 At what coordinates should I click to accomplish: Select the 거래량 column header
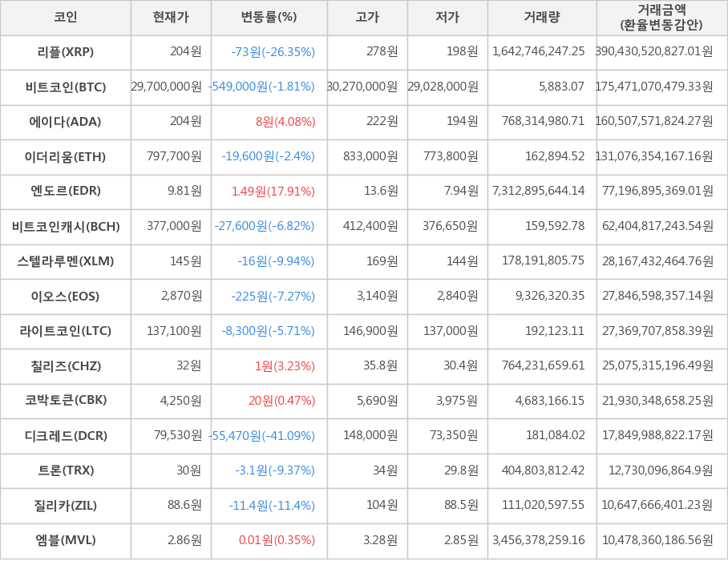click(542, 17)
